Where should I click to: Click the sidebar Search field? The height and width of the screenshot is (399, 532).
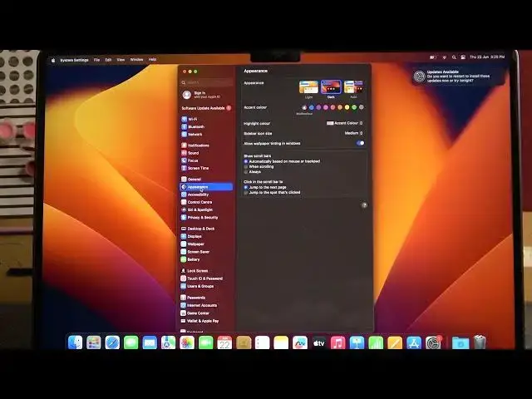click(207, 82)
